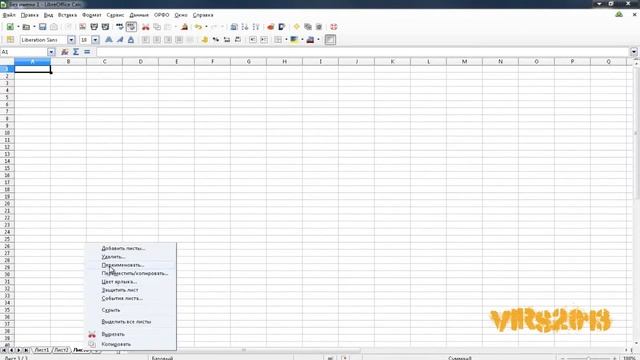This screenshot has width=640, height=360.
Task: Open a file with the folder icon
Action: point(26,27)
